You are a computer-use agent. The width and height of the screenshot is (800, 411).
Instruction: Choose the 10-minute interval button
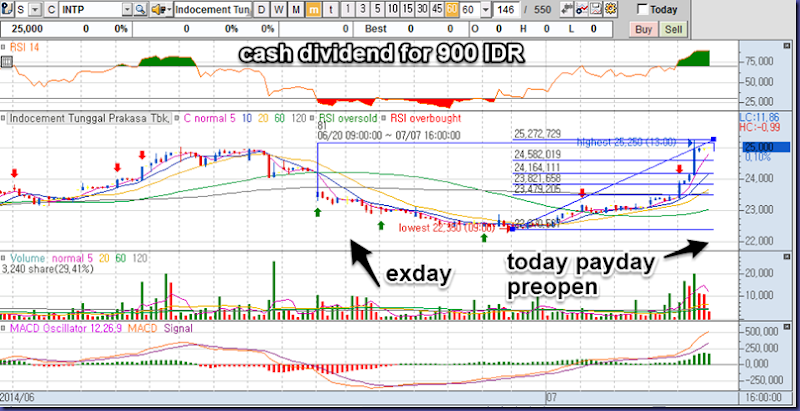pos(392,9)
